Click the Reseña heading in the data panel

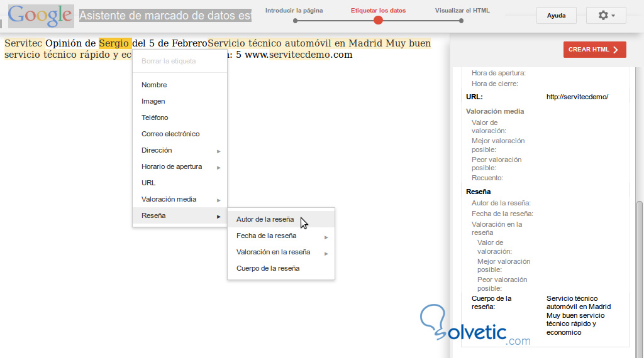click(478, 192)
